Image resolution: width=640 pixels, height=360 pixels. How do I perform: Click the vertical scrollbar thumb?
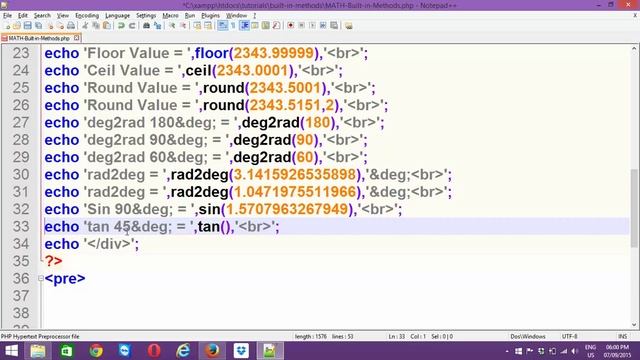click(634, 208)
